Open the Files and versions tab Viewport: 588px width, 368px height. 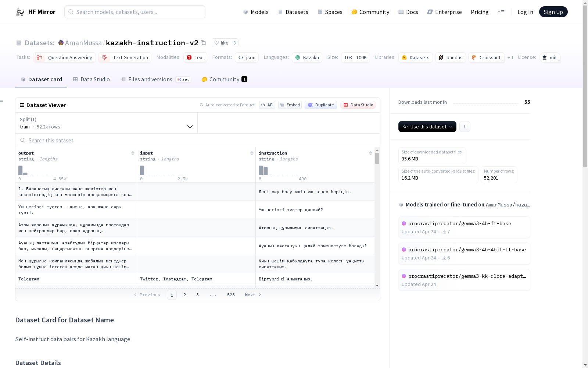click(155, 79)
